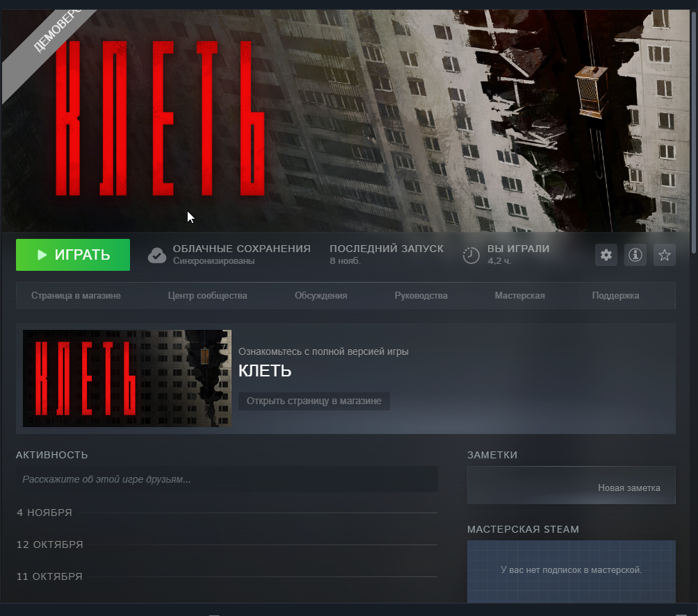Click the ЗАМЕТКИ heading
698x616 pixels.
492,455
